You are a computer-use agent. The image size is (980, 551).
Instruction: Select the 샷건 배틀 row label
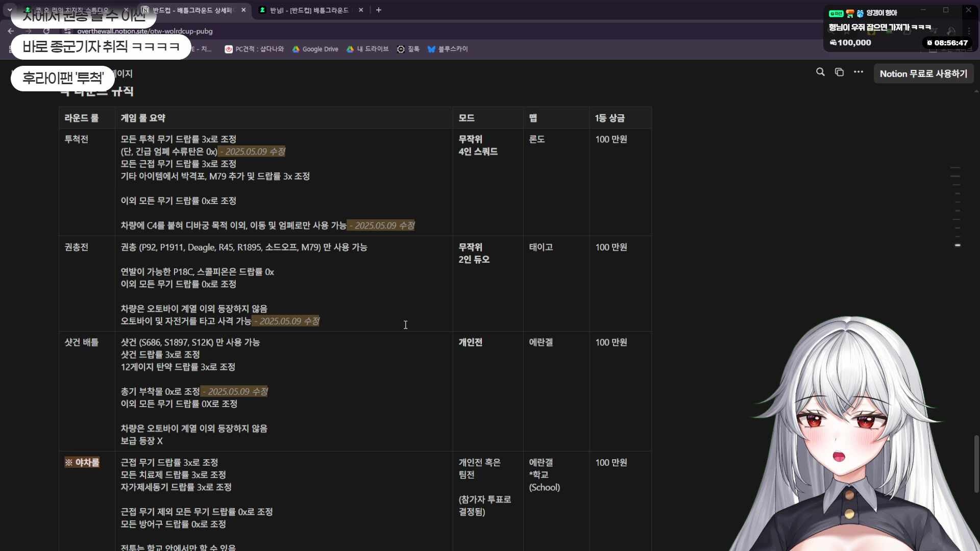pyautogui.click(x=82, y=342)
